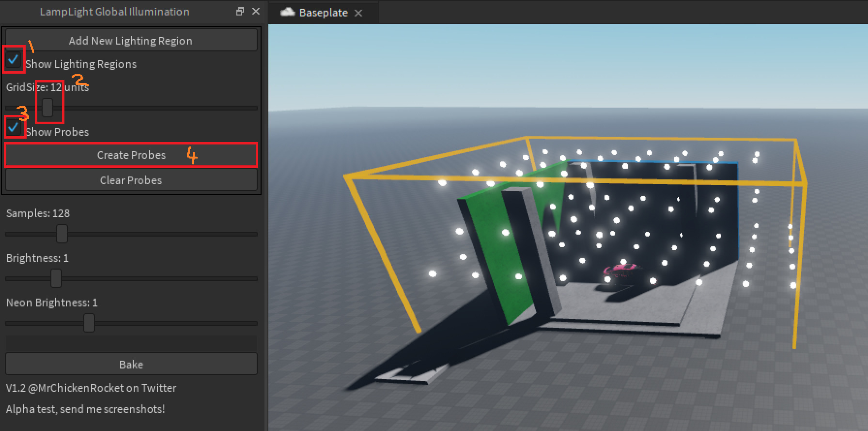Undock the LampLight panel with float icon

point(240,11)
